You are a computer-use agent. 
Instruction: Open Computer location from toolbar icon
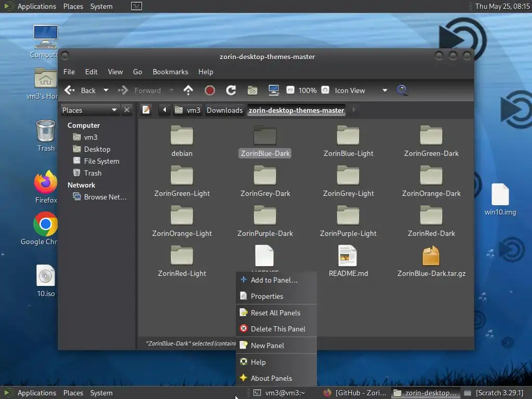274,90
